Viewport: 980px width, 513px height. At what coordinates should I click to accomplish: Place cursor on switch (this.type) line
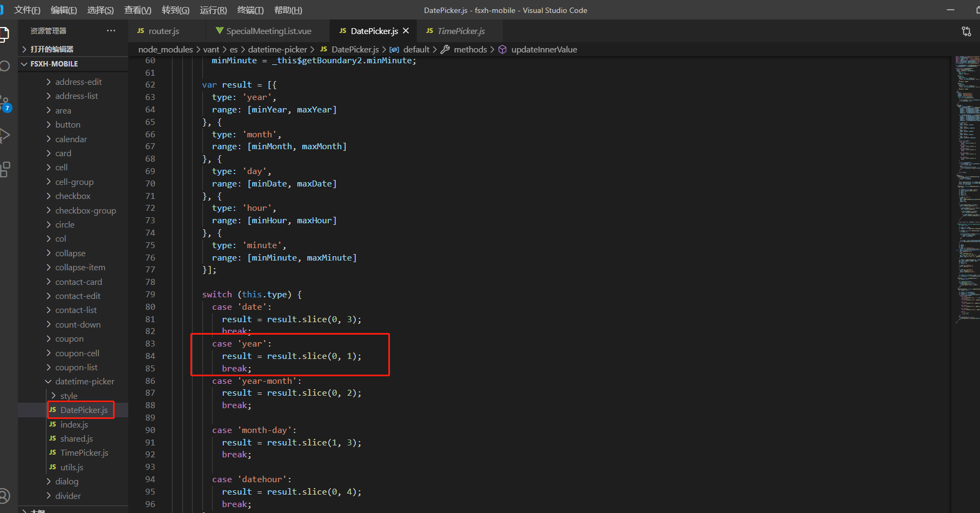coord(252,294)
